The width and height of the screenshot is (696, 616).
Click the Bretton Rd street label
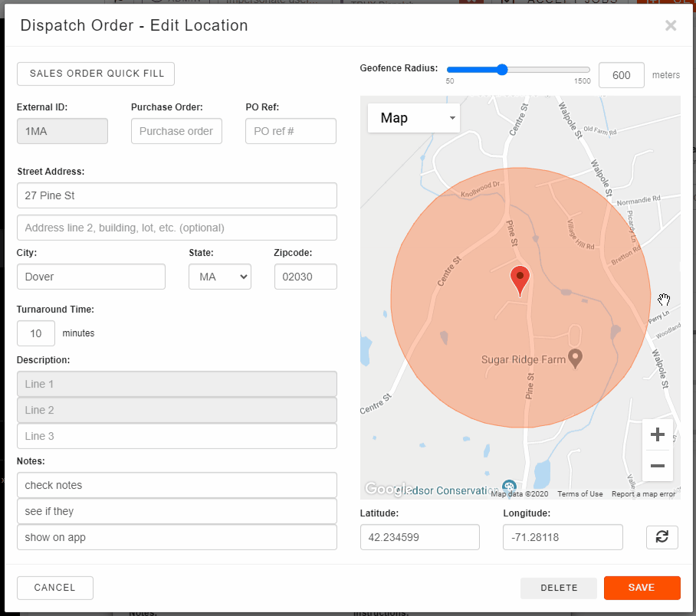pos(626,255)
